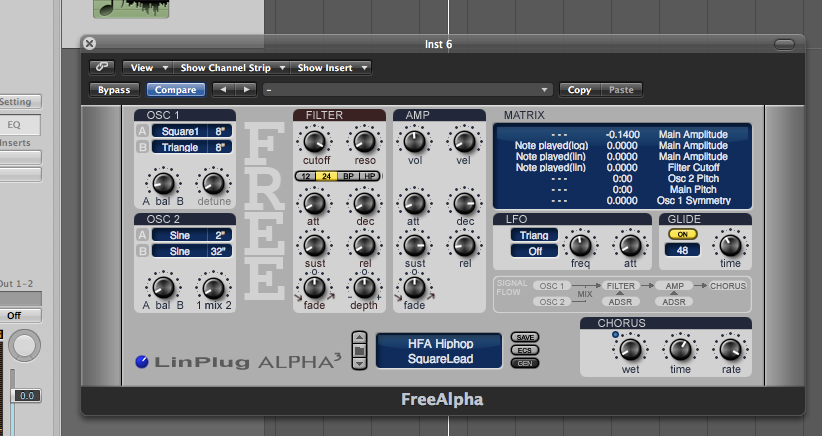Click the SAVE preset button

pyautogui.click(x=525, y=337)
